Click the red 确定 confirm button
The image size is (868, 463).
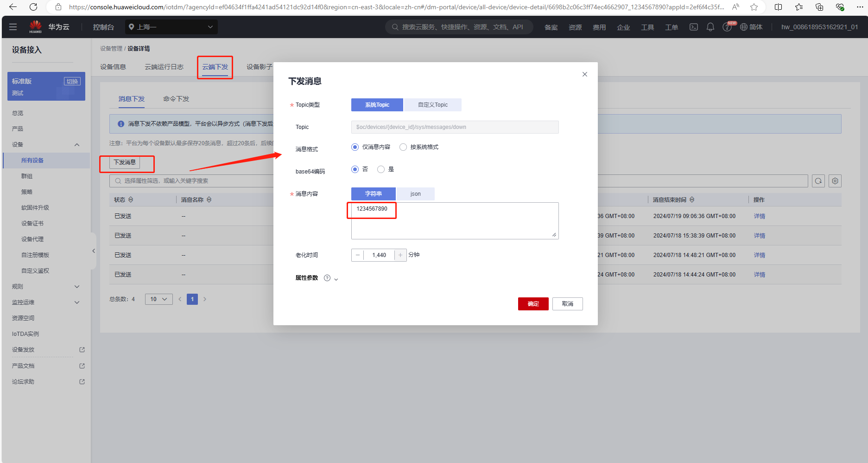coord(533,304)
